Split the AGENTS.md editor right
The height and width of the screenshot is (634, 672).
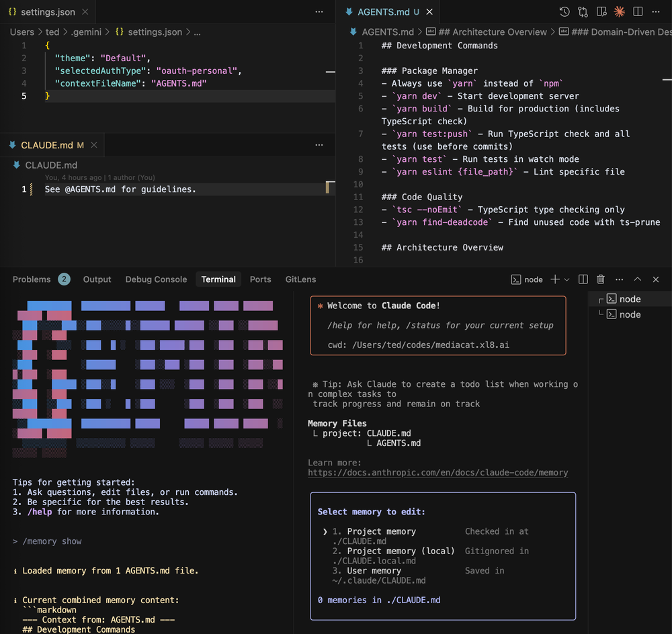pyautogui.click(x=638, y=12)
